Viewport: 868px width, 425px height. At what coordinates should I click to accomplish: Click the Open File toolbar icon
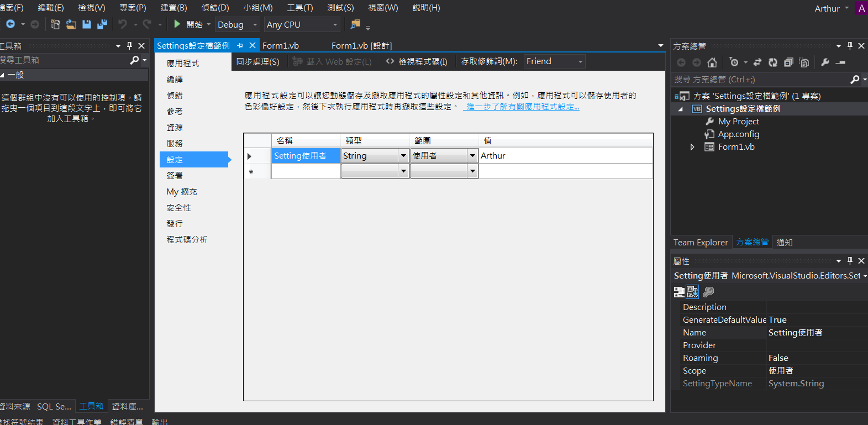point(71,24)
